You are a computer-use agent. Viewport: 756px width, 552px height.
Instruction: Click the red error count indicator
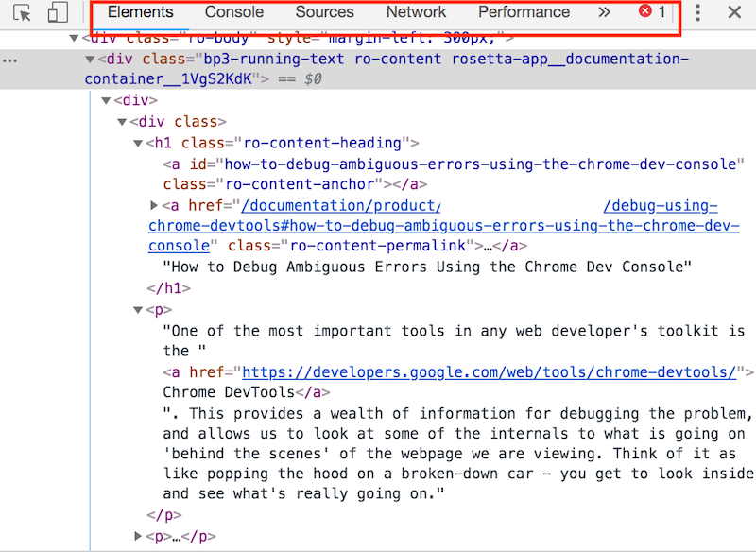(x=652, y=11)
